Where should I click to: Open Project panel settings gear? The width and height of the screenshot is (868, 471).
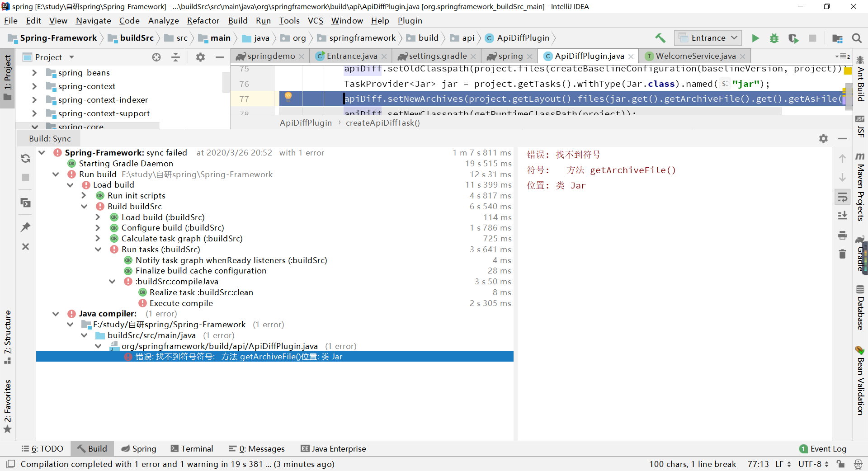(x=200, y=57)
